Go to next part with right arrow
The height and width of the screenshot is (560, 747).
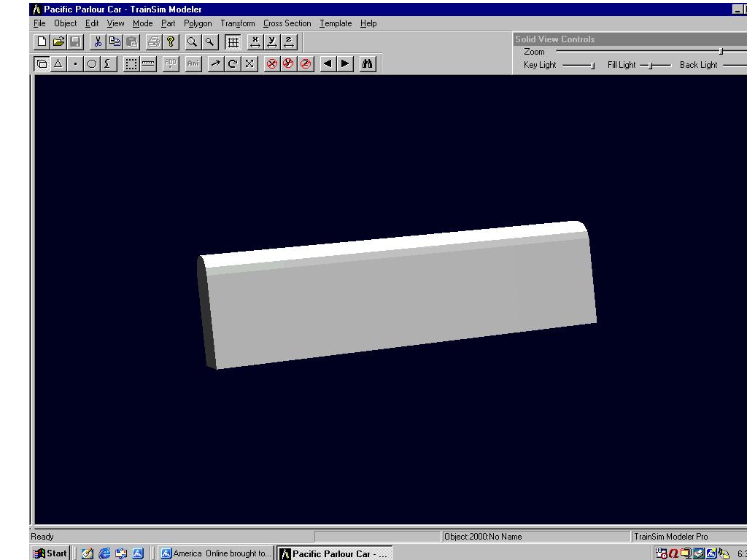345,64
